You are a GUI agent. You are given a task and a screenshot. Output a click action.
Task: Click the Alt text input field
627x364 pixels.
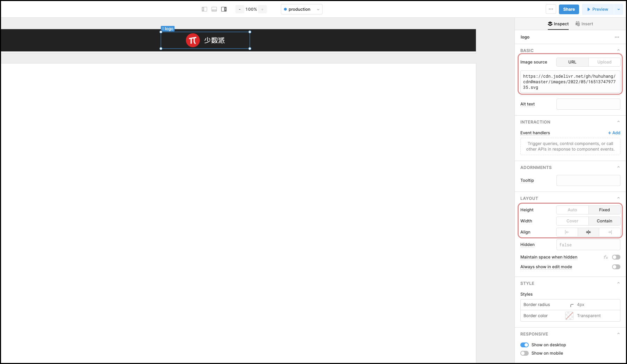588,104
